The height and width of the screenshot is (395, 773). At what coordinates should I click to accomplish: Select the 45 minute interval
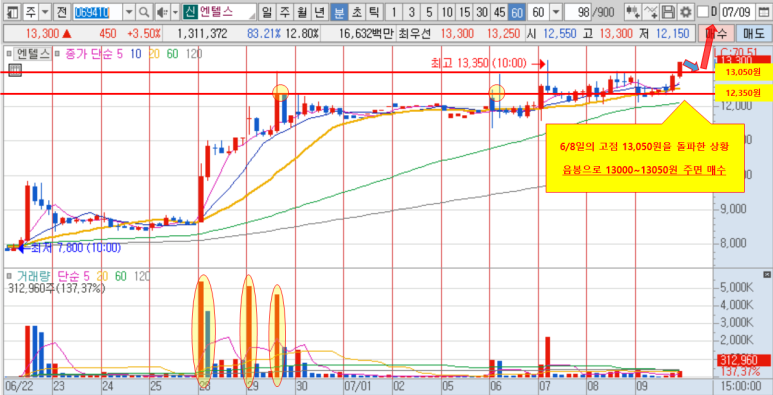pyautogui.click(x=499, y=12)
